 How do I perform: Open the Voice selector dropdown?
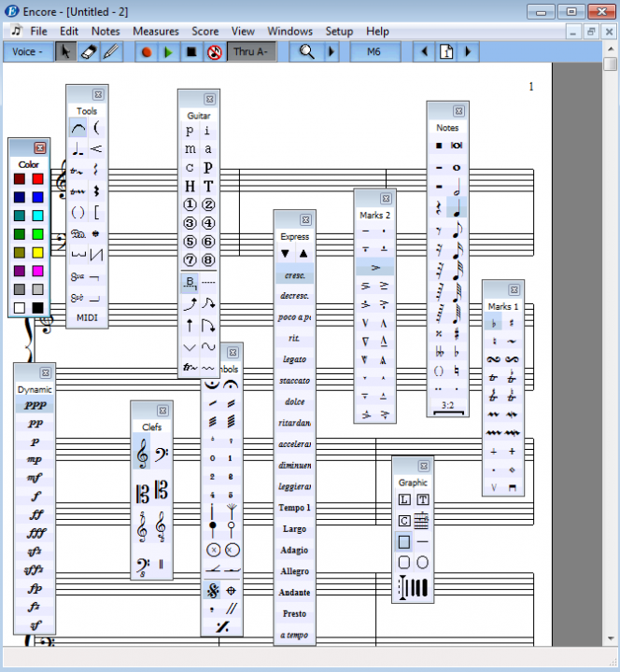[x=28, y=52]
